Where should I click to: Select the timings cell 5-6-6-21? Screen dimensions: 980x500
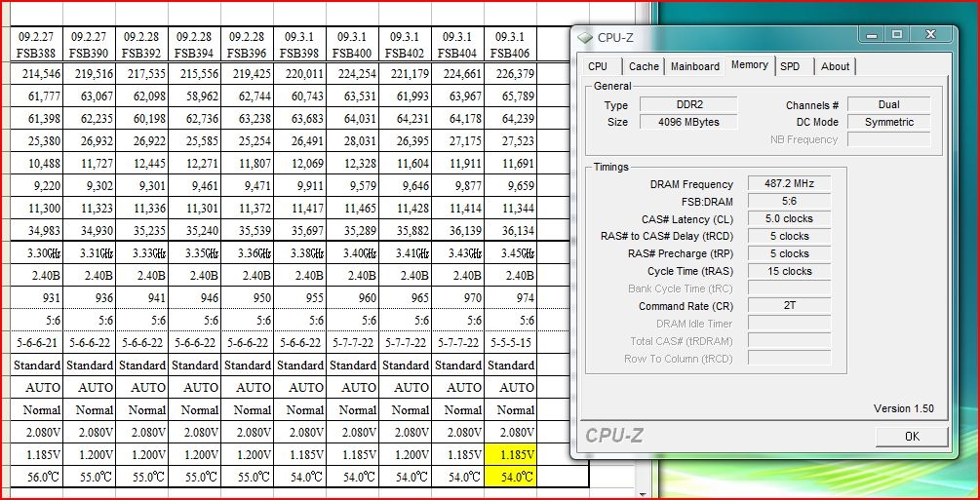pos(37,342)
